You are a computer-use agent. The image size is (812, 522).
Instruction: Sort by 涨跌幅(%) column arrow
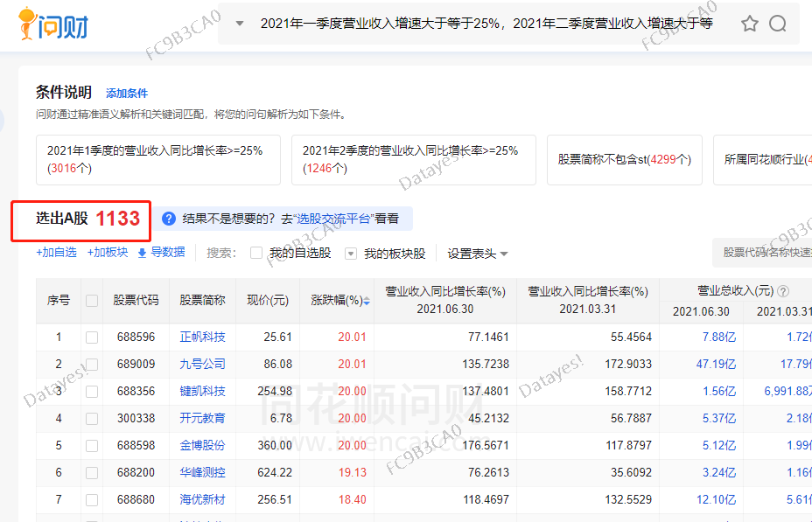(367, 301)
